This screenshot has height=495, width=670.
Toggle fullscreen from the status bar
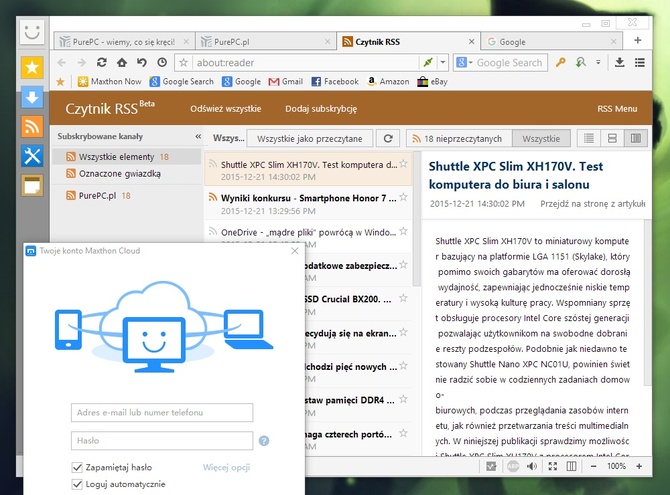pos(552,466)
